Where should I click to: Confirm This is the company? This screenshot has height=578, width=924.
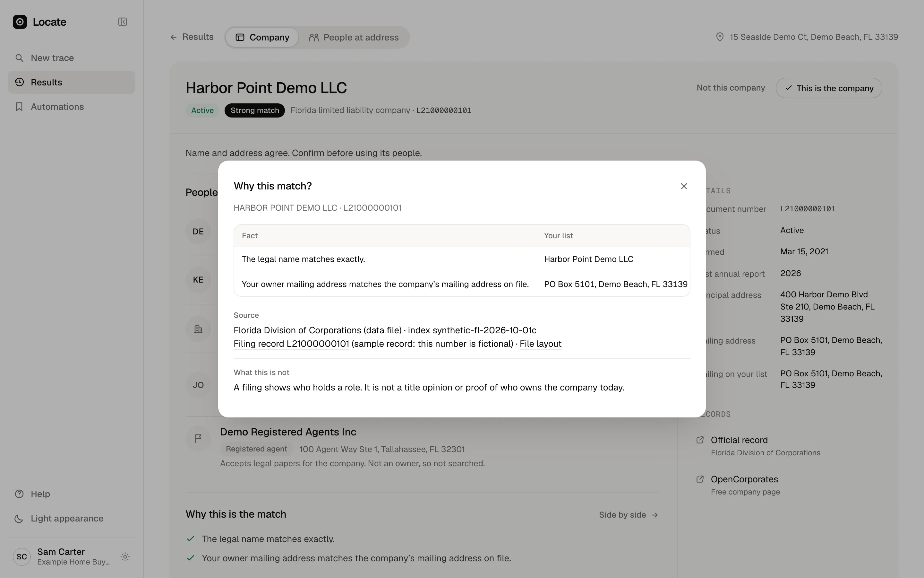click(829, 88)
